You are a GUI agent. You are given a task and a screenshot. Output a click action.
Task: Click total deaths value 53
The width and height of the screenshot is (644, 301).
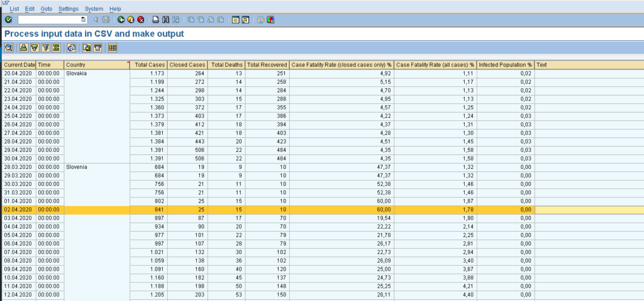pyautogui.click(x=226, y=295)
